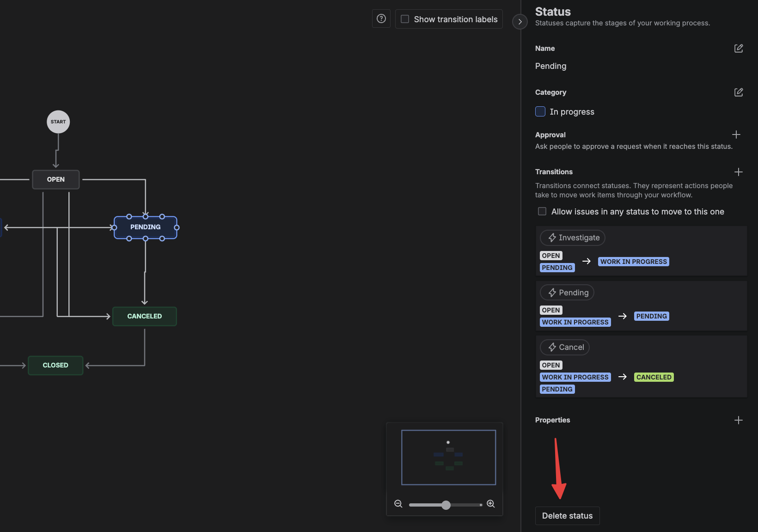The height and width of the screenshot is (532, 758).
Task: Click the zoom slider handle
Action: 446,505
